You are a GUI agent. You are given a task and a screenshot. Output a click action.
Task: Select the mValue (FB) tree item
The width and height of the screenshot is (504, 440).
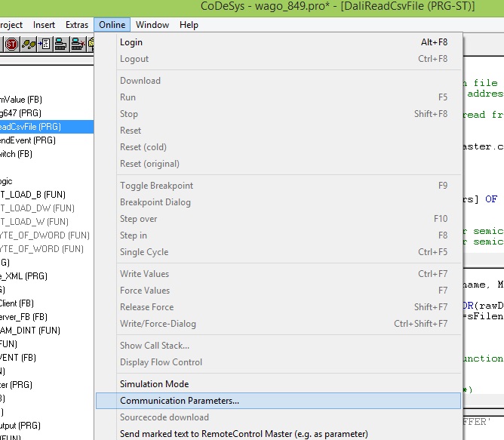coord(21,100)
